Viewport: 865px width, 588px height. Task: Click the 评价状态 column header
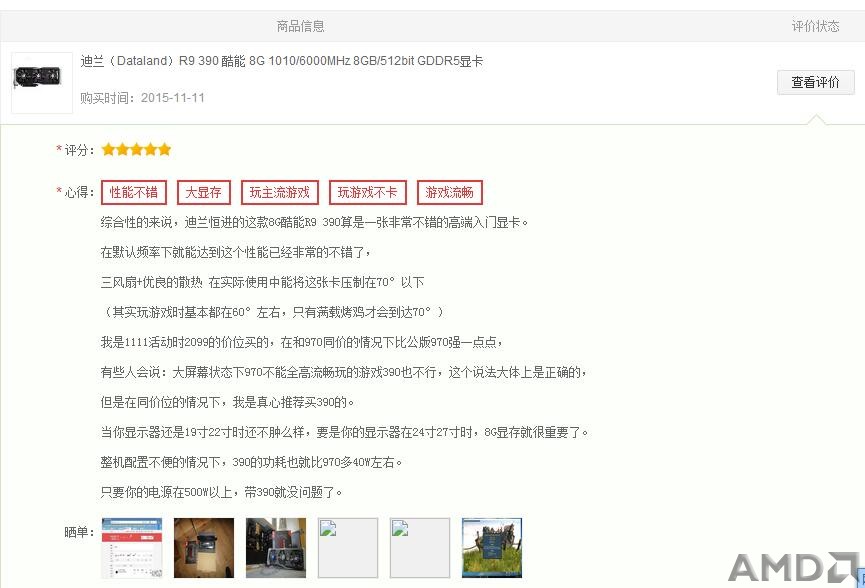(x=815, y=26)
